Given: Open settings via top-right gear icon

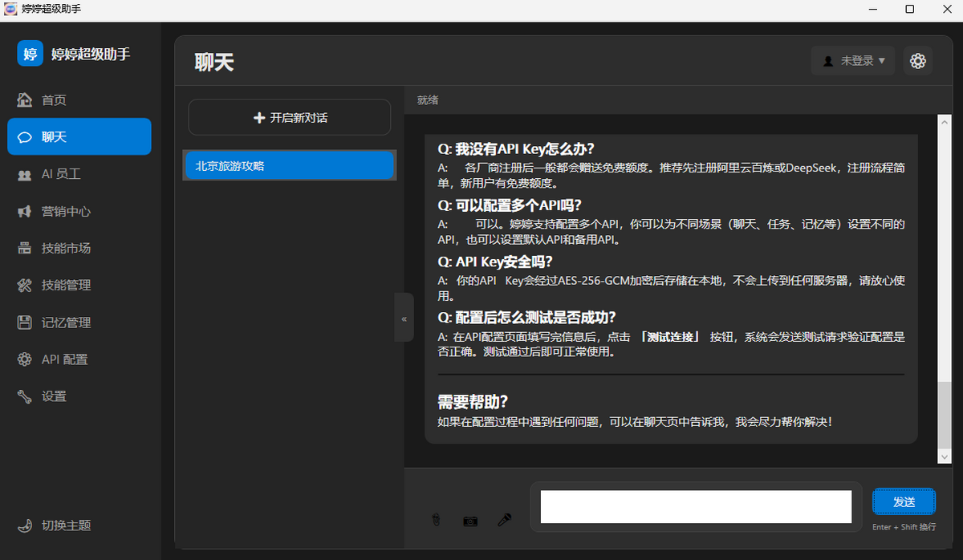Looking at the screenshot, I should point(918,61).
